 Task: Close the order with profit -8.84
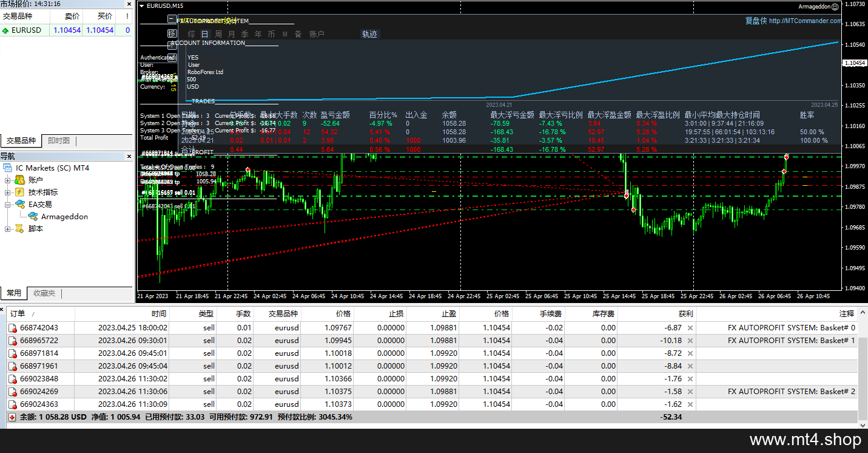pyautogui.click(x=690, y=366)
